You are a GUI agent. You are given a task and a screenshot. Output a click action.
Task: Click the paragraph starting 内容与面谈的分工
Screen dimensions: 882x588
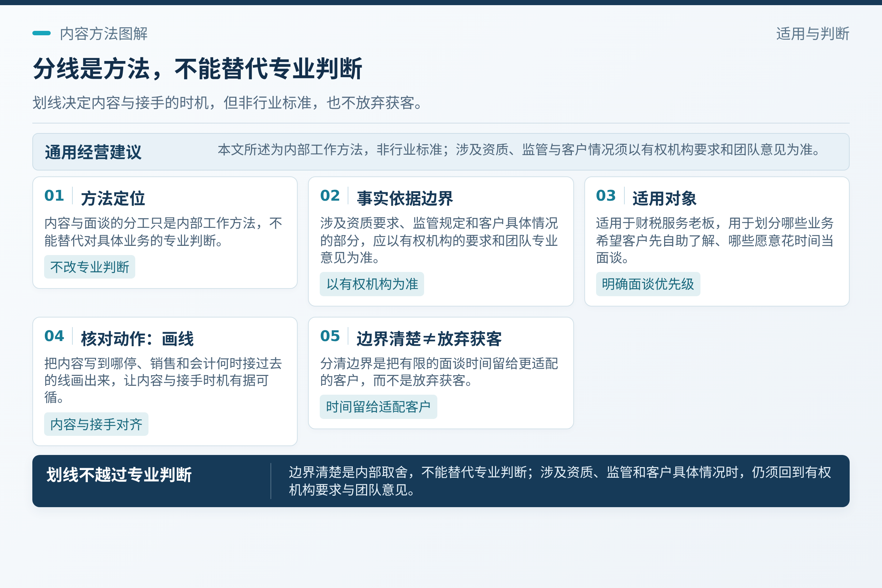click(163, 232)
